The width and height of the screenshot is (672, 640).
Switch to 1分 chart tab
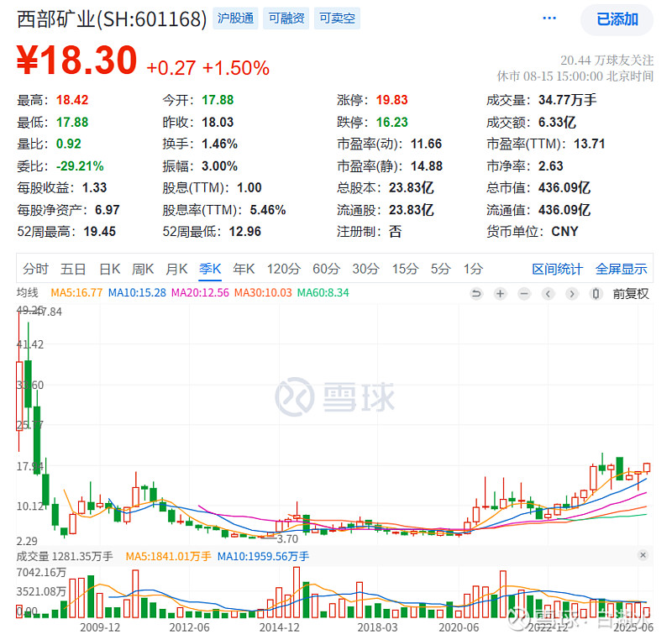pyautogui.click(x=473, y=269)
